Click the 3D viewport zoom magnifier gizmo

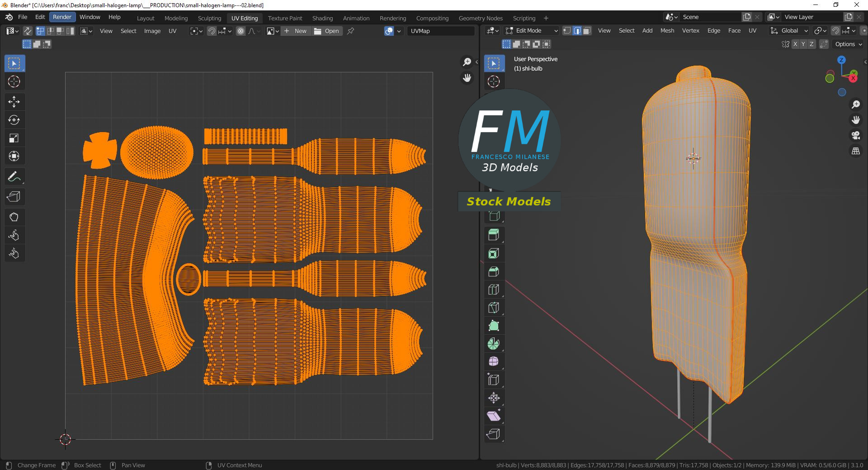point(856,104)
